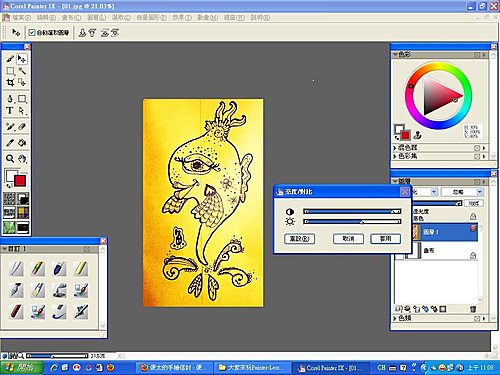Click the Firefox icon in the quick launch
Screen dimensions: 500x375
pos(111,367)
